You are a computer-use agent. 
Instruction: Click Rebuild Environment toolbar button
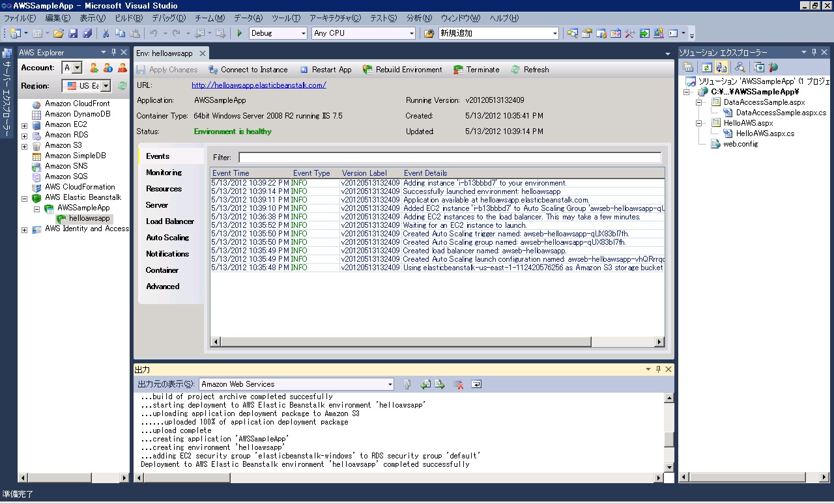tap(402, 70)
